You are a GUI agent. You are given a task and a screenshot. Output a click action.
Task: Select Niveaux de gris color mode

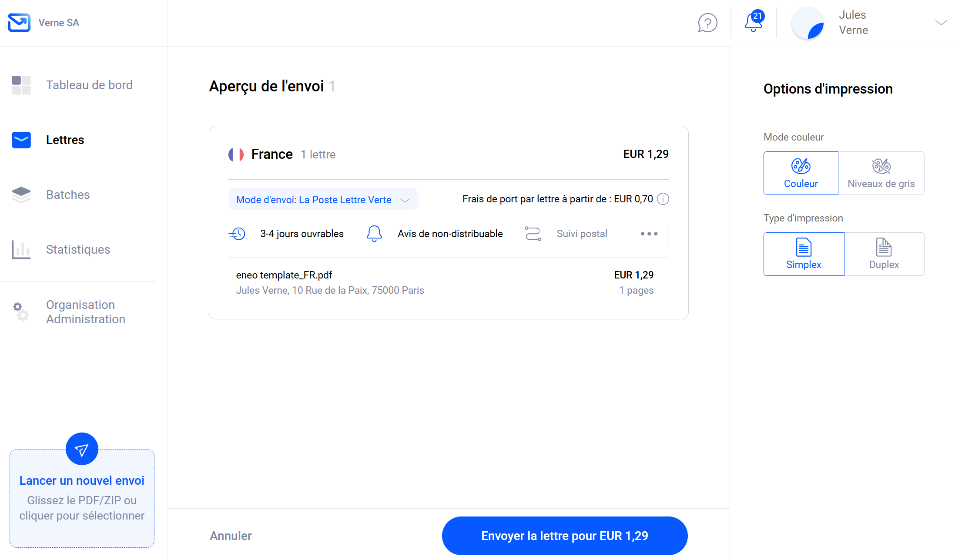click(x=881, y=173)
